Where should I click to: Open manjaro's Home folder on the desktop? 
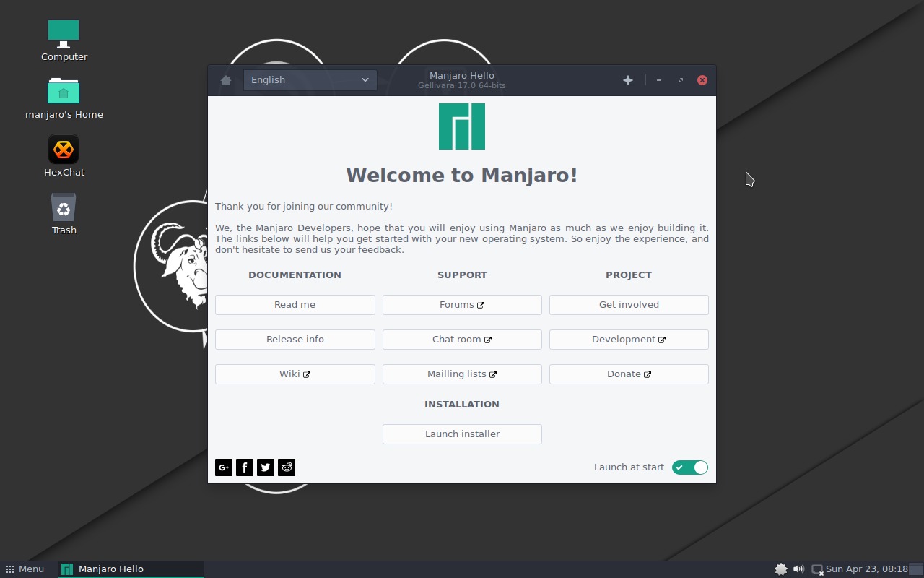tap(64, 91)
